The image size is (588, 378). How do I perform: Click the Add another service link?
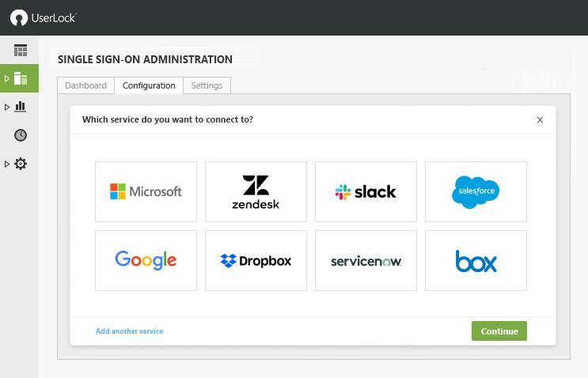pyautogui.click(x=129, y=331)
